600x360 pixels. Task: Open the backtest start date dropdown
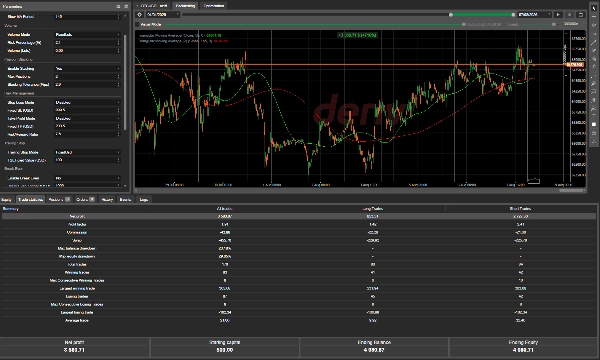(x=163, y=15)
